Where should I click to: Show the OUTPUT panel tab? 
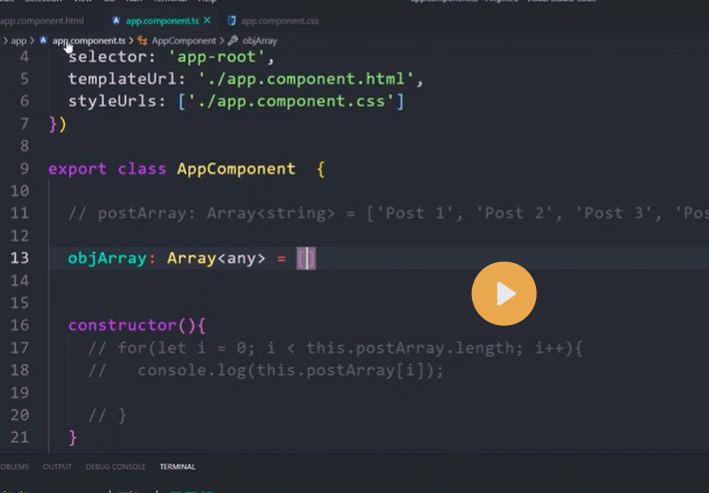tap(57, 467)
